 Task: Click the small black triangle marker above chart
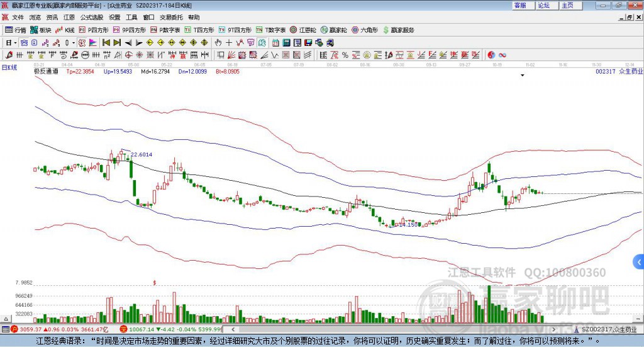(x=523, y=75)
